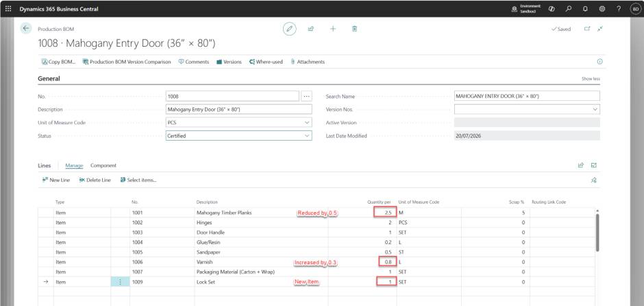Expand the Lines section to full view
Image resolution: width=644 pixels, height=306 pixels.
coord(593,165)
